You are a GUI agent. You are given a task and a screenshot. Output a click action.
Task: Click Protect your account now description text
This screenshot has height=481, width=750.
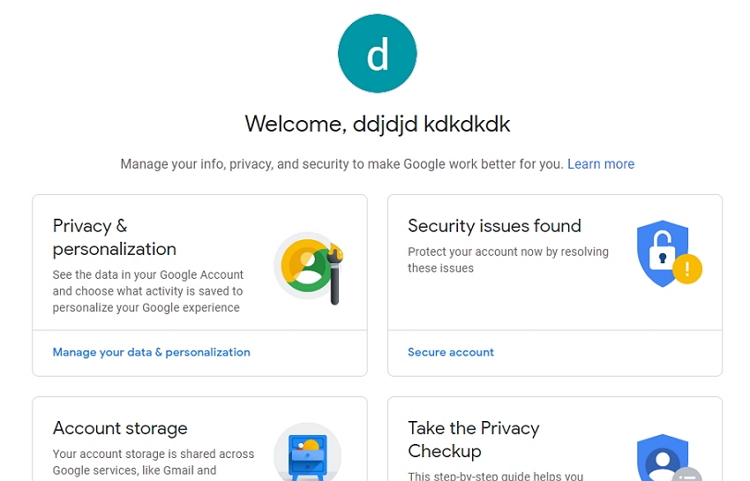coord(508,260)
